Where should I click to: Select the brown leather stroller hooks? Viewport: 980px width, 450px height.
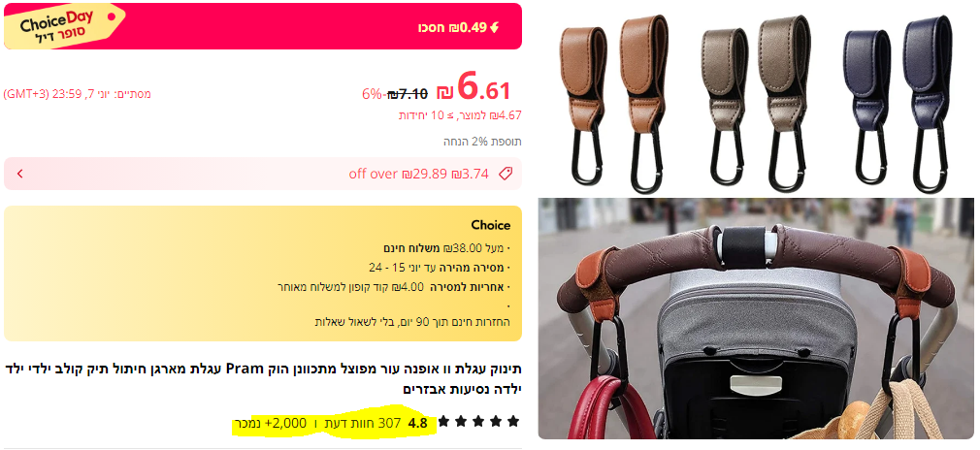click(x=614, y=103)
